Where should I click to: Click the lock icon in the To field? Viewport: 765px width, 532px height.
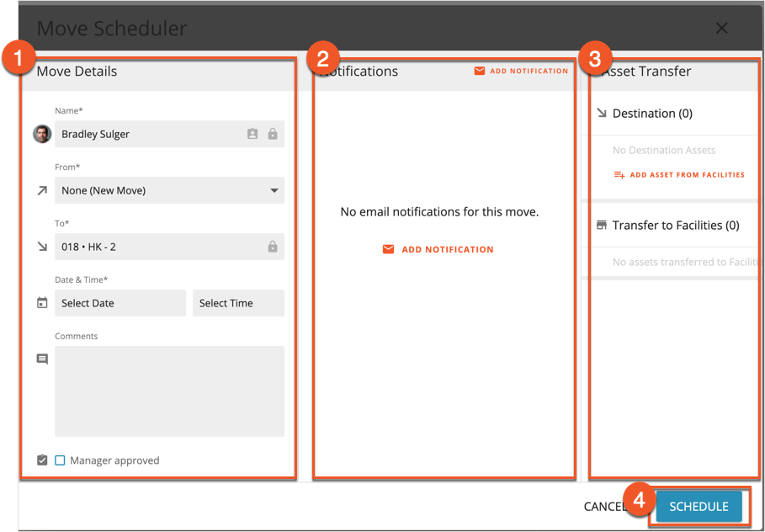click(x=272, y=247)
